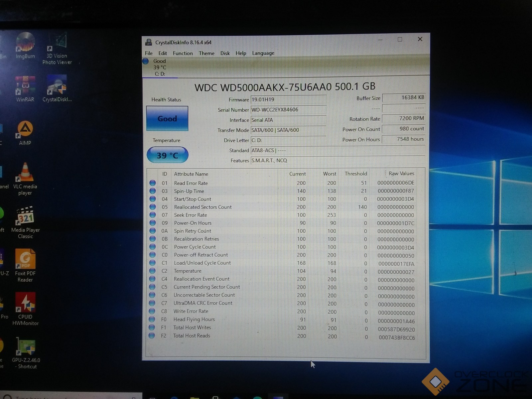Launch the WinRAR desktop icon
This screenshot has height=399, width=532.
point(25,89)
